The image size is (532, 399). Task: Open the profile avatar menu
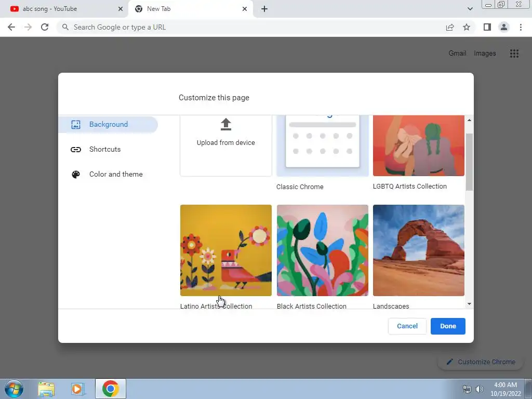[504, 27]
